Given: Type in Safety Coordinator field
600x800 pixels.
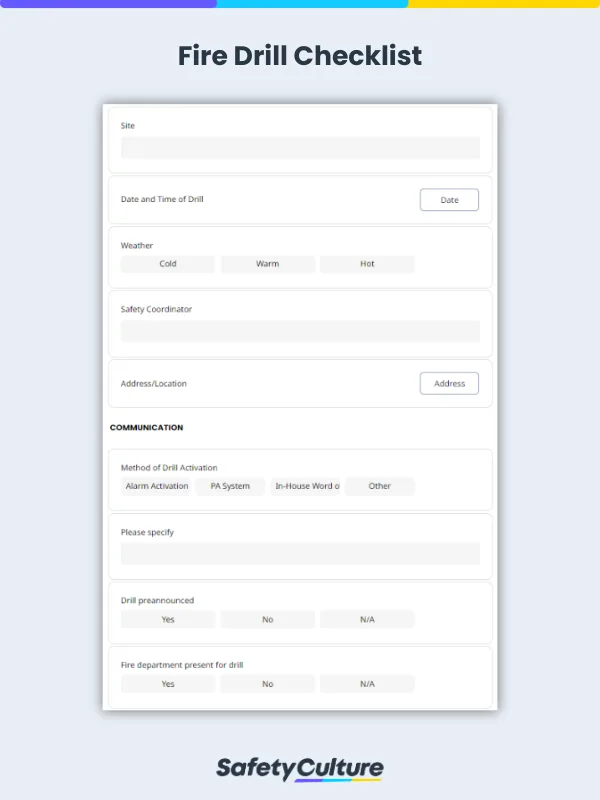Looking at the screenshot, I should [x=300, y=331].
